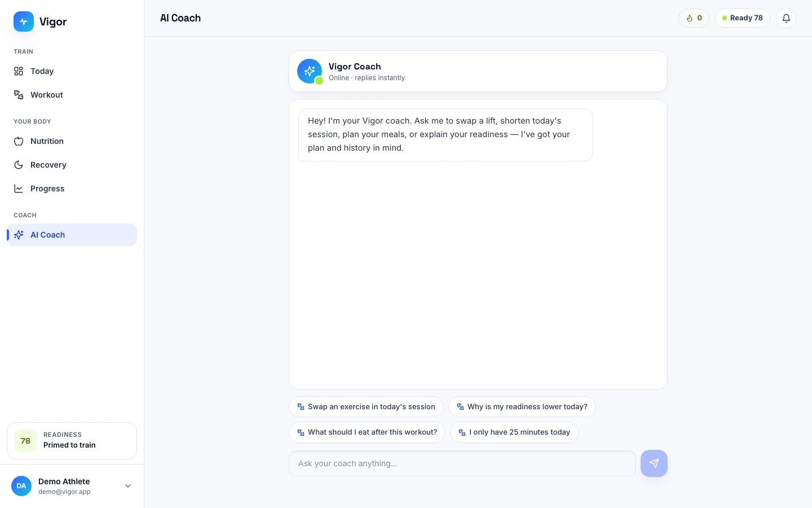Open the streak flame counter
The height and width of the screenshot is (508, 812).
coord(694,18)
